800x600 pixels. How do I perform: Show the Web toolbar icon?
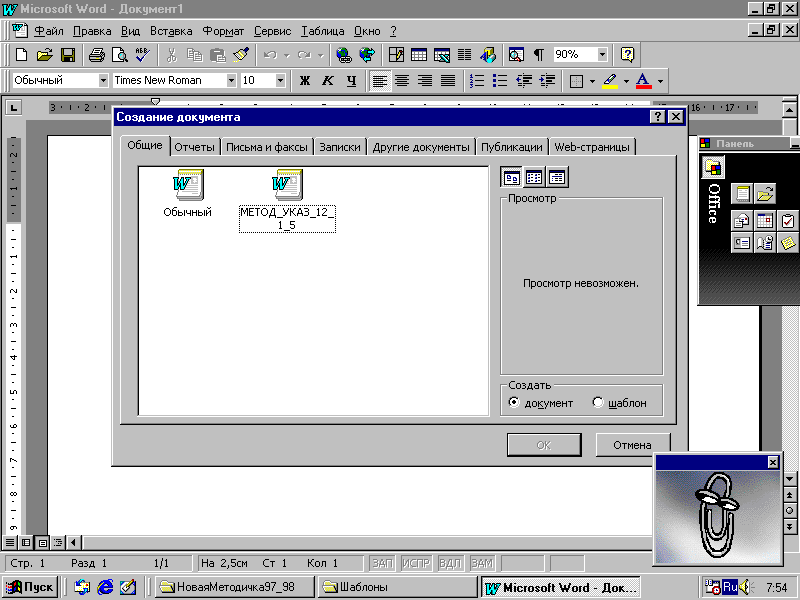[x=367, y=55]
